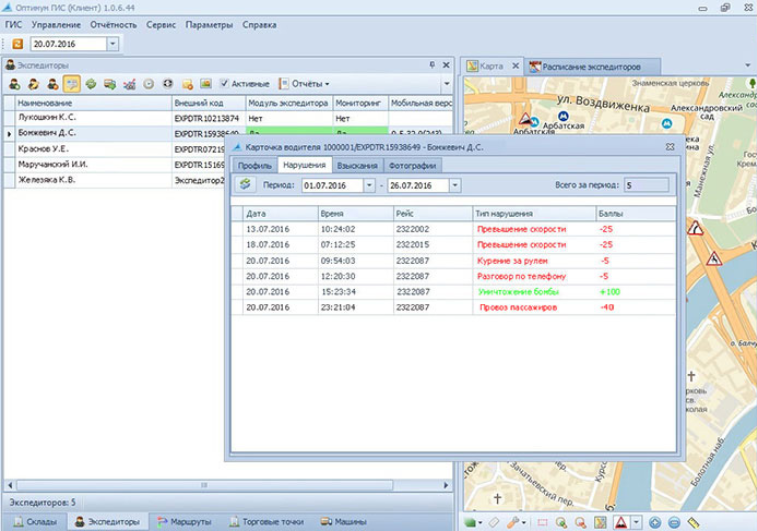Click the refresh icon in driver card Period bar
Screen dimensions: 757x531
(245, 184)
